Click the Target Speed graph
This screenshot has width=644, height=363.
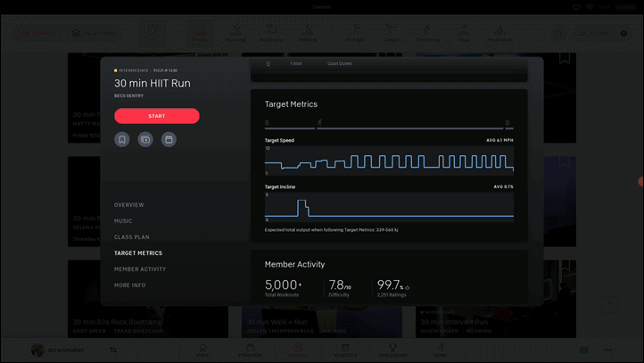coord(389,161)
